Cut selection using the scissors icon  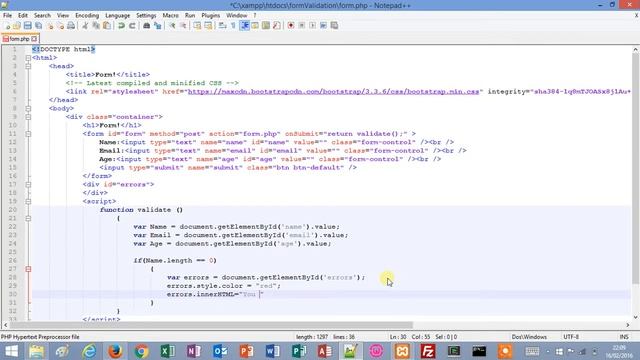(85, 26)
